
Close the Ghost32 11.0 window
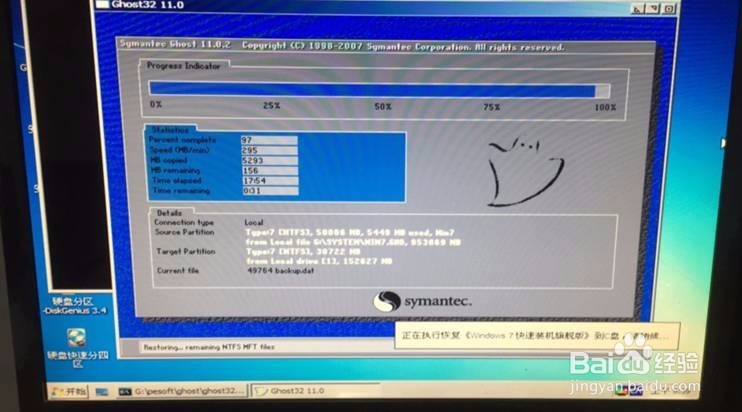tap(669, 9)
